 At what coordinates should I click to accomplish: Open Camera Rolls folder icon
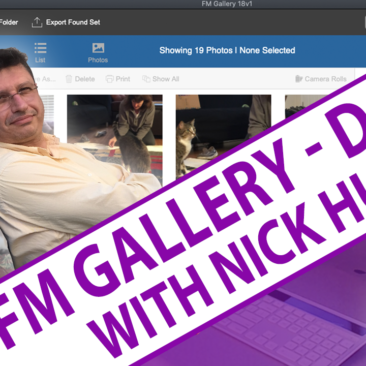(299, 79)
